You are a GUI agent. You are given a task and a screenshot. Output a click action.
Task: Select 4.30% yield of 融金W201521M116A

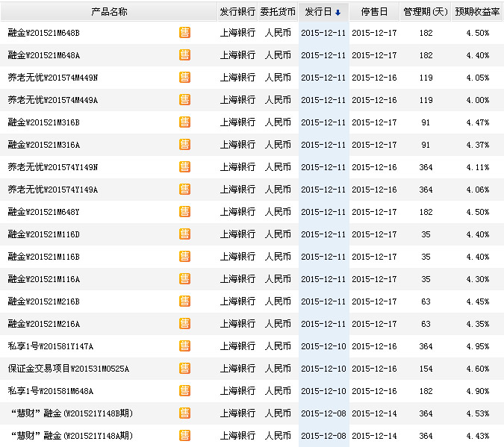[x=478, y=279]
